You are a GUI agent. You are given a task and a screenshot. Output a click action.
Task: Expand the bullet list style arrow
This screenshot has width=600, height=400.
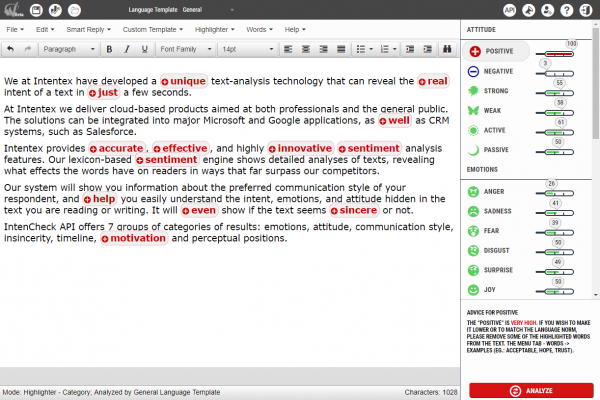pos(371,49)
